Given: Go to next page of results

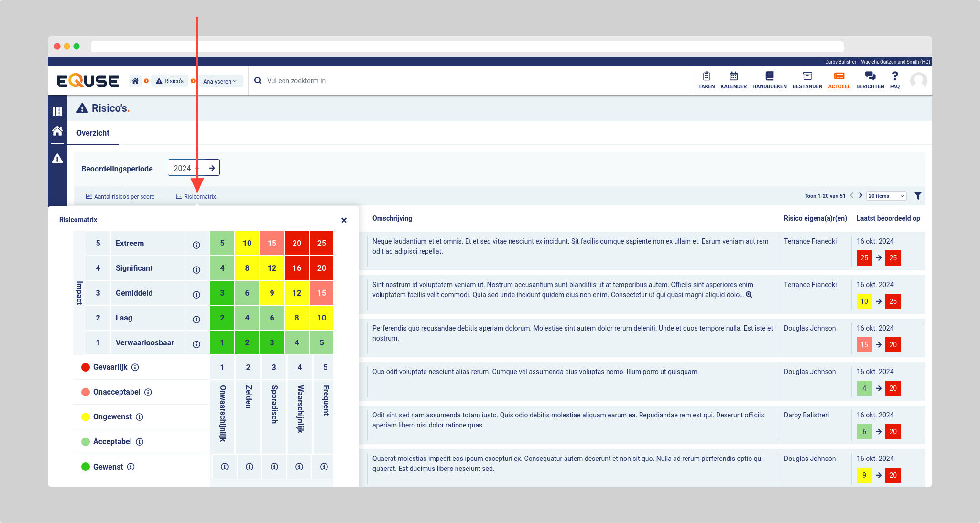Looking at the screenshot, I should pyautogui.click(x=860, y=195).
